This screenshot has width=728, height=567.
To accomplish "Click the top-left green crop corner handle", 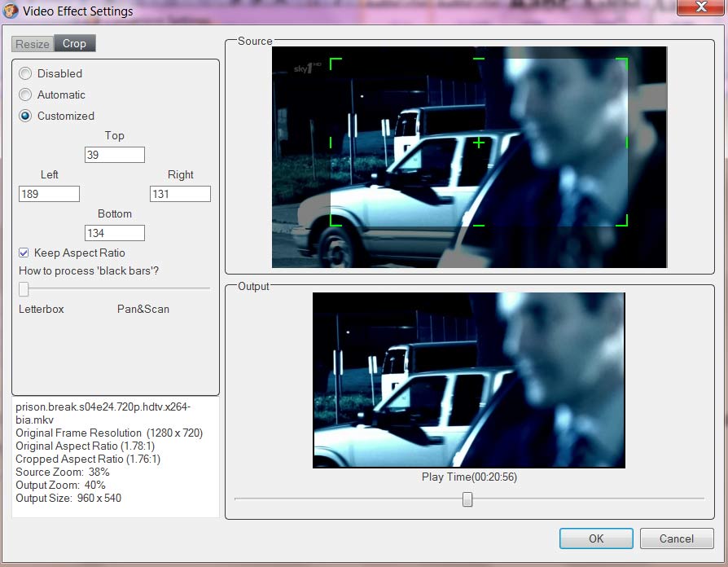I will click(x=335, y=64).
